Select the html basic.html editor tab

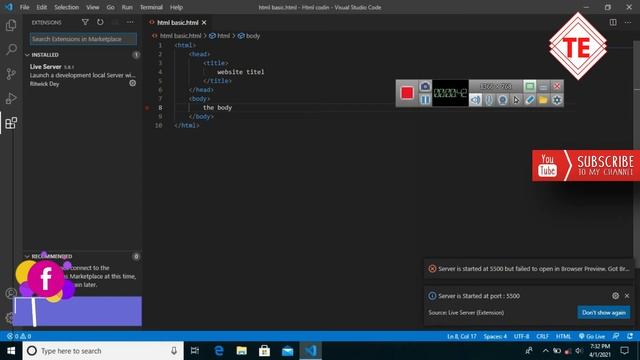(178, 22)
